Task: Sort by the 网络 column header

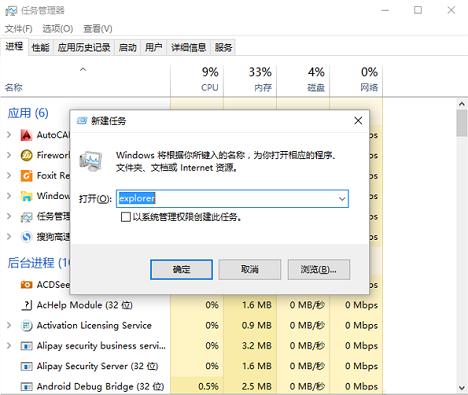Action: tap(356, 80)
